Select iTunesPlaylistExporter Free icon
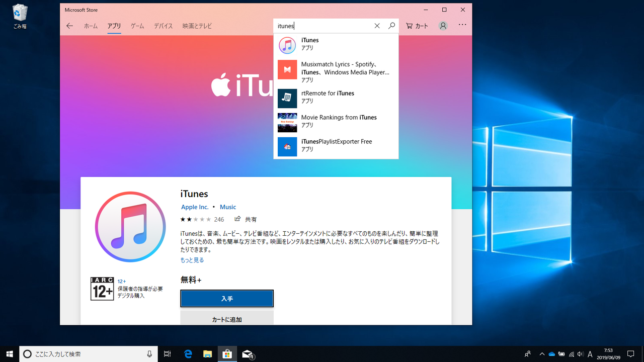Image resolution: width=644 pixels, height=362 pixels. [287, 147]
